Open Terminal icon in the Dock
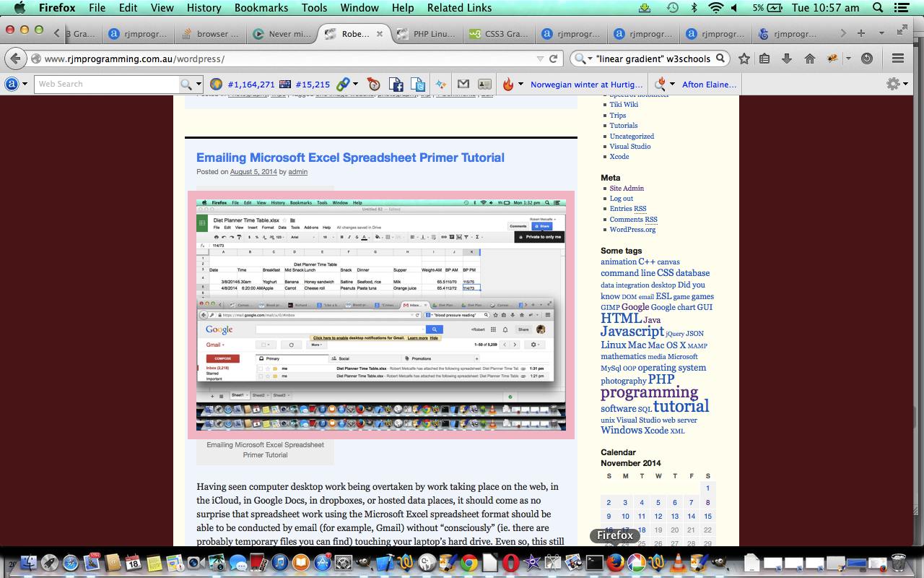The height and width of the screenshot is (578, 924). point(594,562)
